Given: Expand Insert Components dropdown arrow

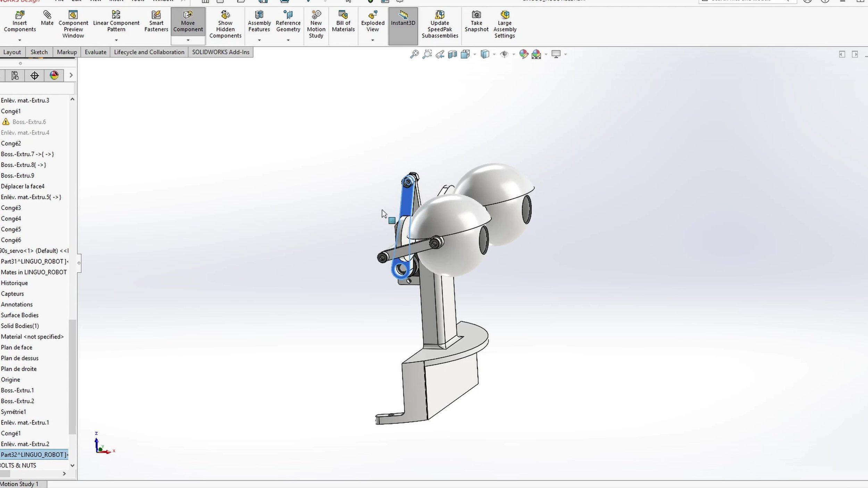Looking at the screenshot, I should [19, 40].
